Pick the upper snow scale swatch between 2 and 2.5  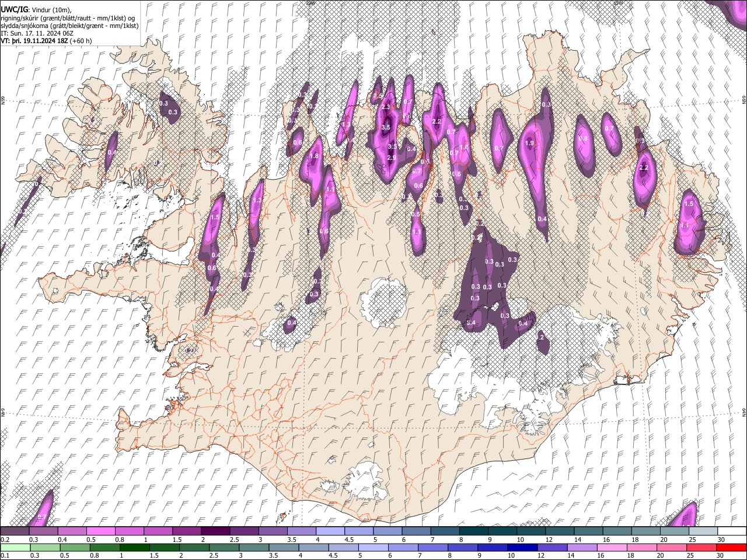215,531
